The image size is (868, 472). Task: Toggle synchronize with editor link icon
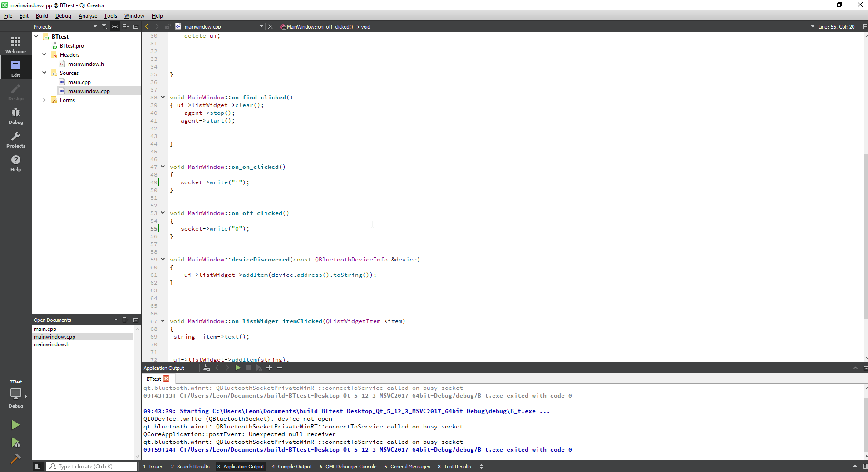(115, 26)
